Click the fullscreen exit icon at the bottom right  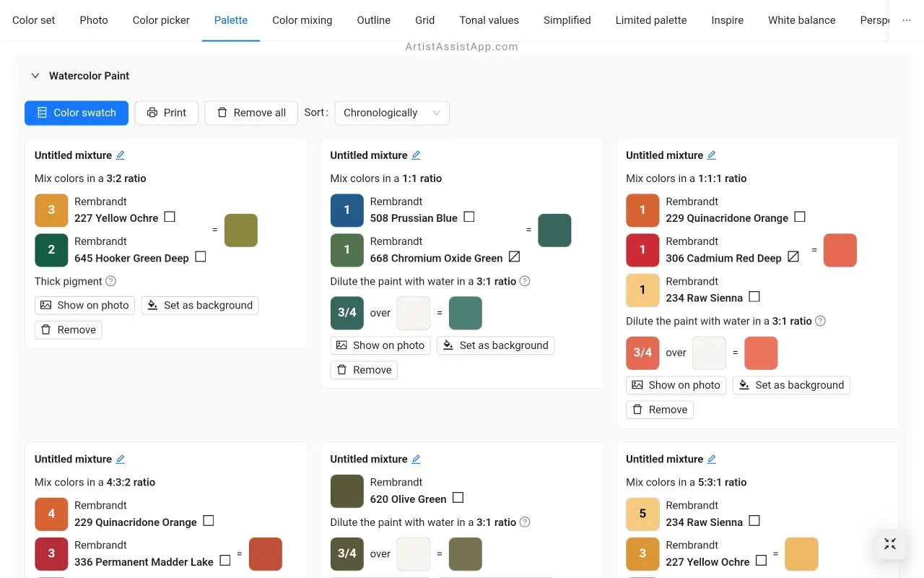(890, 544)
